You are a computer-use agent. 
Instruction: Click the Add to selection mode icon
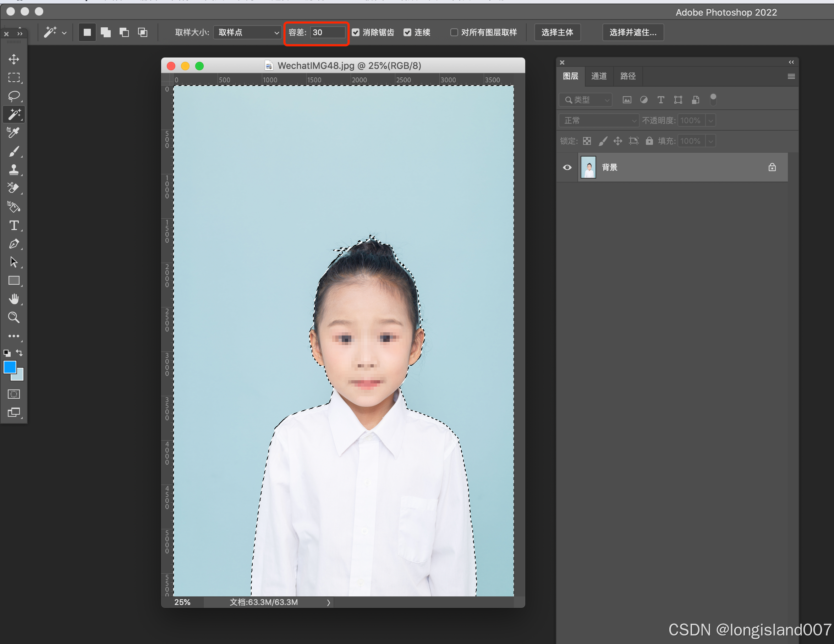pos(106,32)
